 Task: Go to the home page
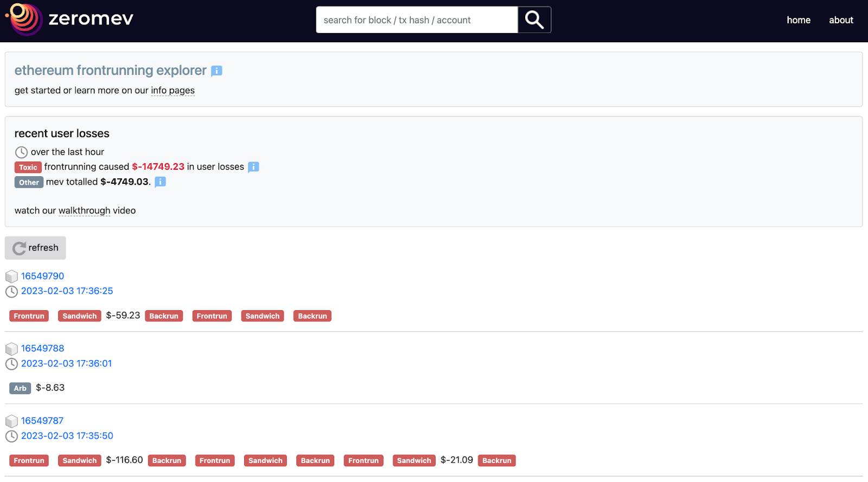[x=799, y=20]
